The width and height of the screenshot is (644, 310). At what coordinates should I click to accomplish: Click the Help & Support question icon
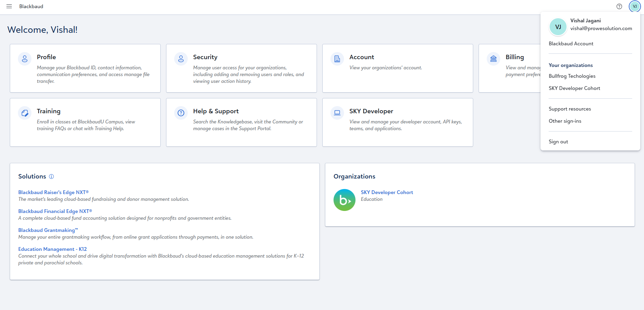[x=181, y=113]
